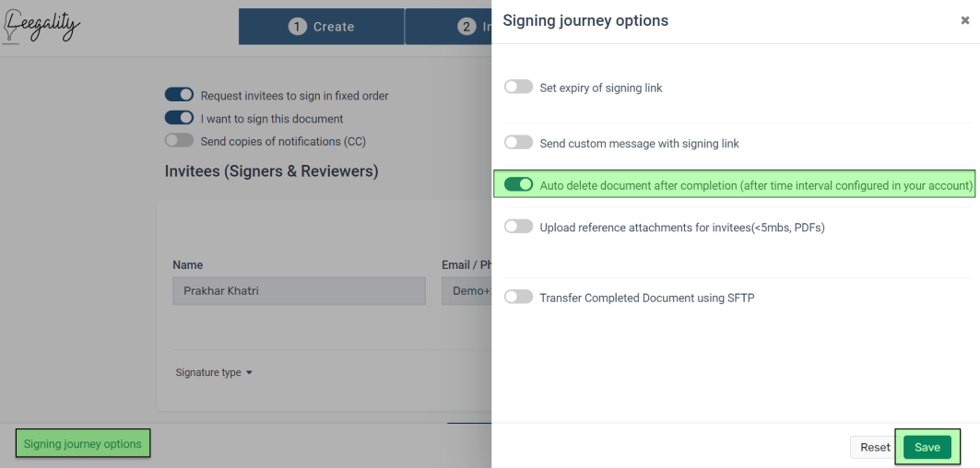Click the Email / Phone input field
The image size is (980, 468).
click(x=466, y=291)
